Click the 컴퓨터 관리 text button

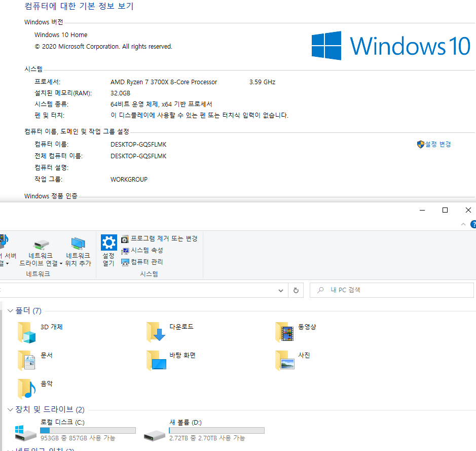coord(147,262)
